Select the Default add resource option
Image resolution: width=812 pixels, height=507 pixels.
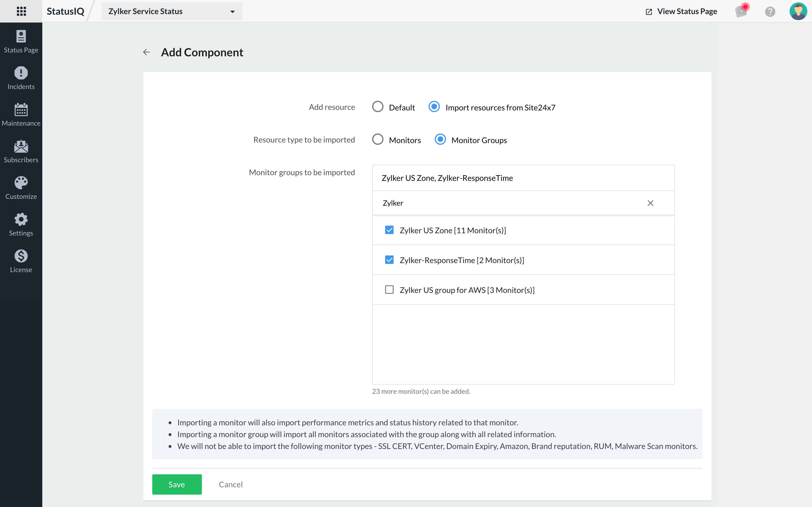click(378, 107)
